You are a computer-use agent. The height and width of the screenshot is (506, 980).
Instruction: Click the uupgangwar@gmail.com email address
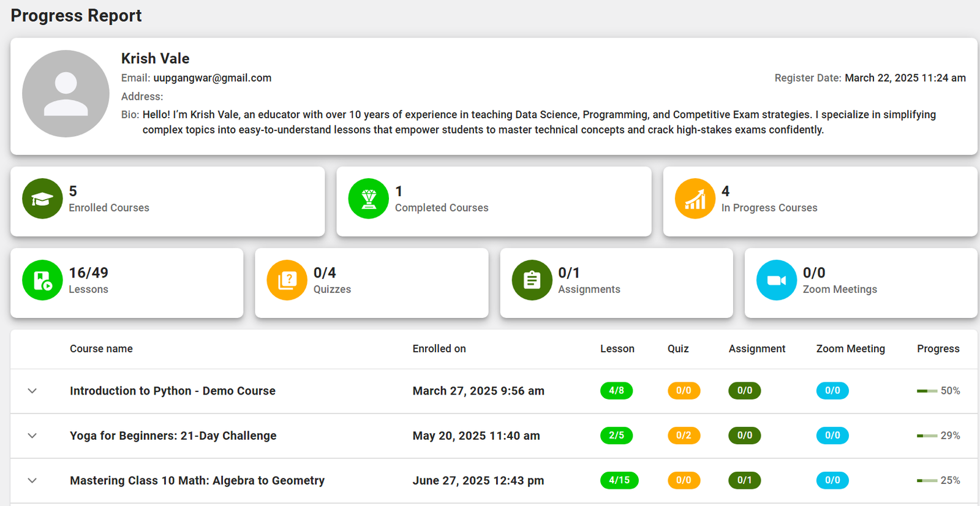click(x=212, y=78)
